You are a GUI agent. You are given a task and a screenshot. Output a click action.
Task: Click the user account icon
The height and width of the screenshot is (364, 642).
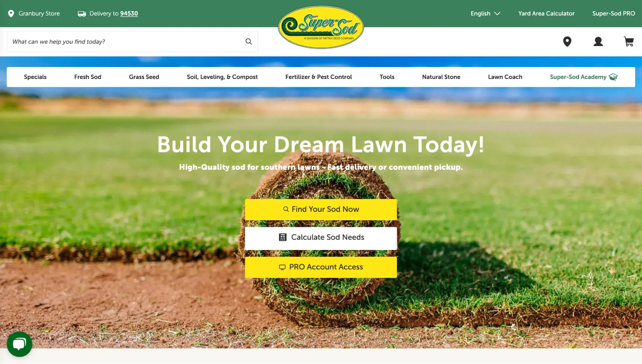(598, 41)
